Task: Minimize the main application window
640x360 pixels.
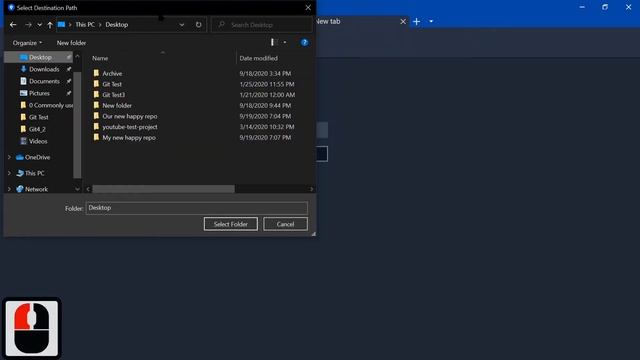Action: point(582,7)
